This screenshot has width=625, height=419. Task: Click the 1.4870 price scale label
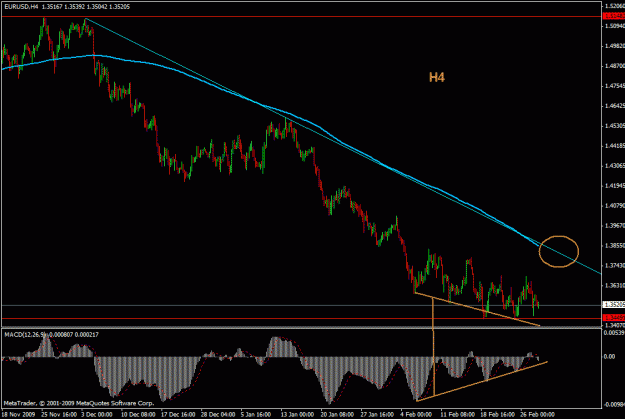coord(614,65)
